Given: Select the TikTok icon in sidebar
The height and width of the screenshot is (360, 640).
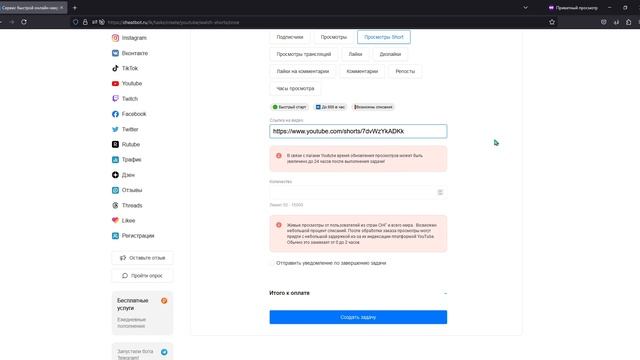Looking at the screenshot, I should click(x=116, y=68).
